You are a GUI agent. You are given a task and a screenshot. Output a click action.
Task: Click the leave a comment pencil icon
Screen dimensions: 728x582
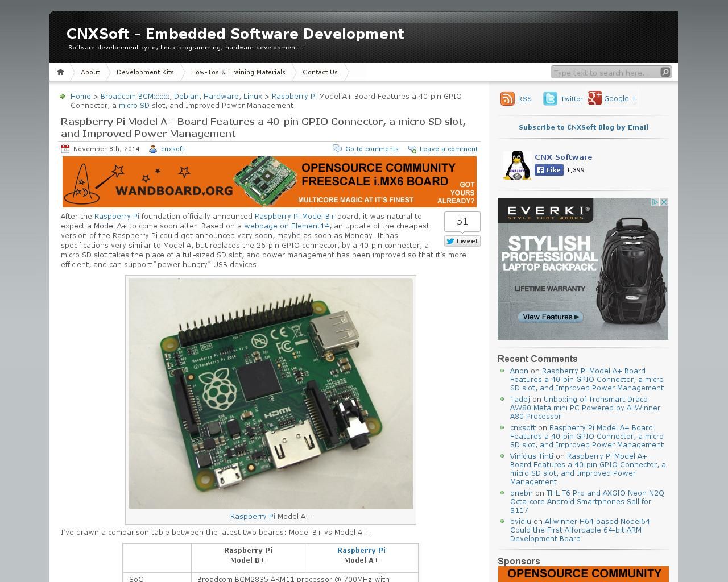(412, 149)
